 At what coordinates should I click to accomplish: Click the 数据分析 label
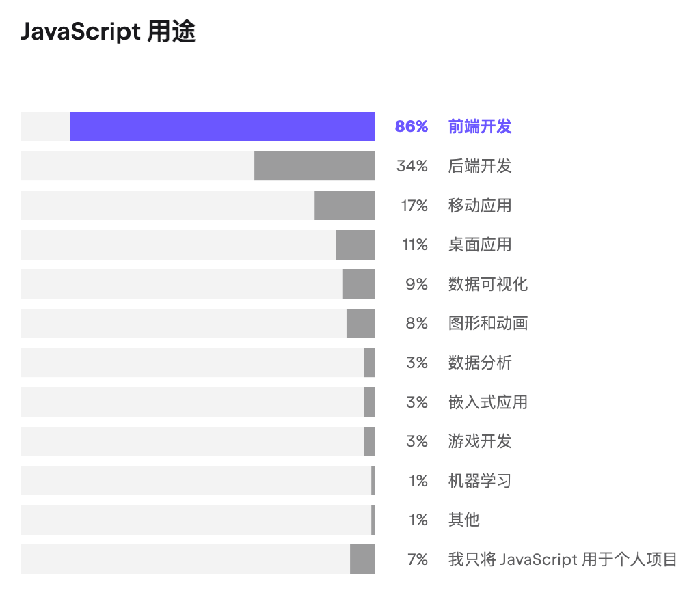480,363
